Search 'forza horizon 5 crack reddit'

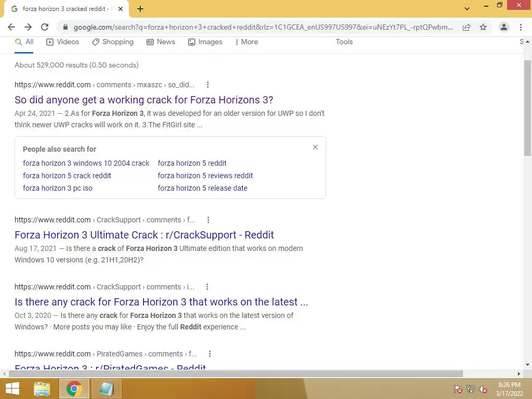click(x=67, y=176)
